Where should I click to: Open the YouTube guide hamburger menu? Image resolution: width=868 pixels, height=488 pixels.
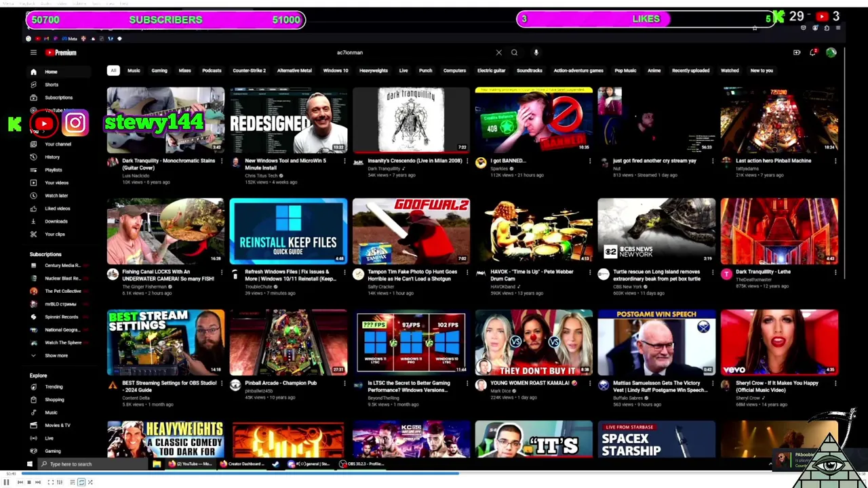tap(33, 52)
